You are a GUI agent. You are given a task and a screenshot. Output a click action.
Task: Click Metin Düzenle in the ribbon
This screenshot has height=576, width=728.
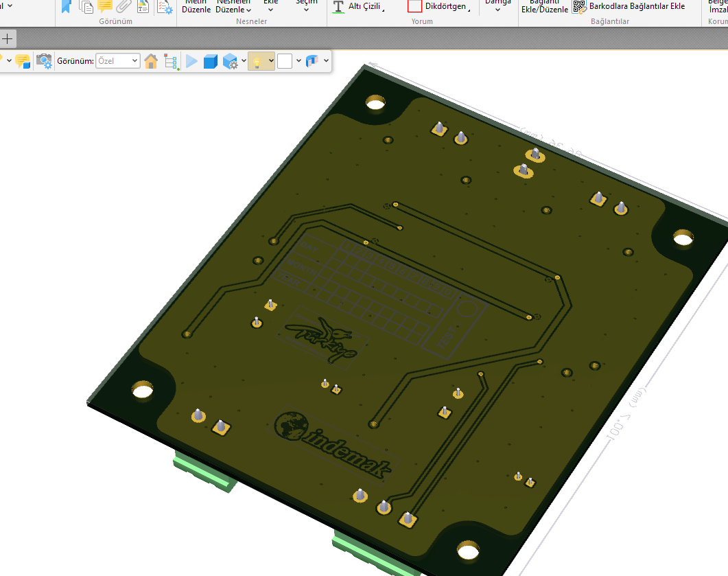coord(196,5)
